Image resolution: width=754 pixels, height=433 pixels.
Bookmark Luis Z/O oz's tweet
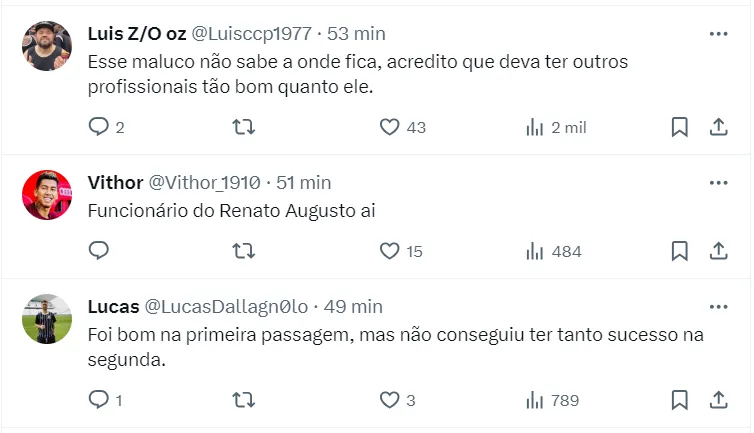(x=679, y=127)
